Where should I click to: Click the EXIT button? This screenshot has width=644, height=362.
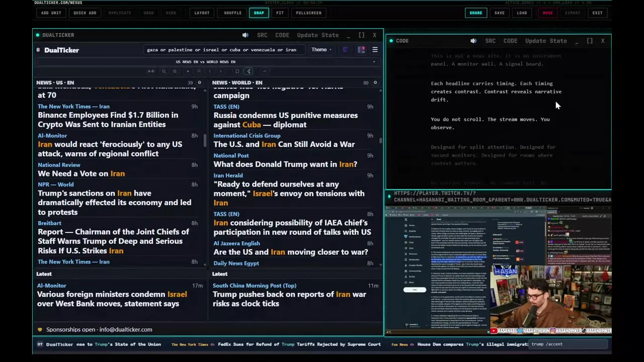[597, 13]
